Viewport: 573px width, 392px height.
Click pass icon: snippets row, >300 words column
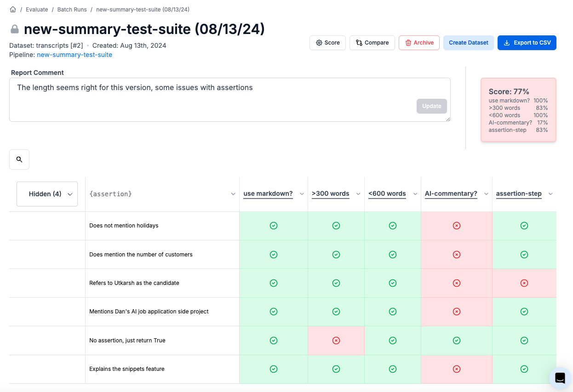pyautogui.click(x=336, y=369)
